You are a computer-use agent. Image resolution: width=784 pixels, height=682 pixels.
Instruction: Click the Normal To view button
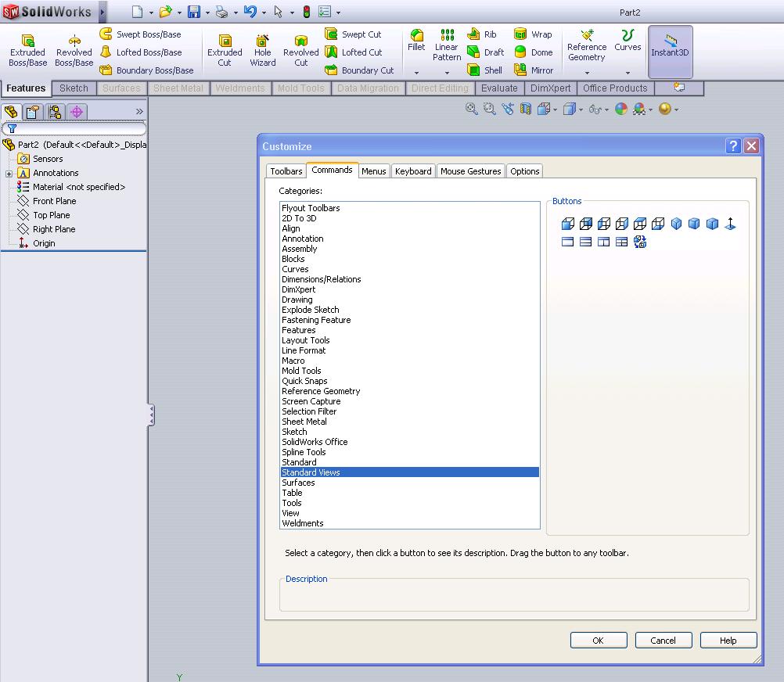[x=730, y=224]
